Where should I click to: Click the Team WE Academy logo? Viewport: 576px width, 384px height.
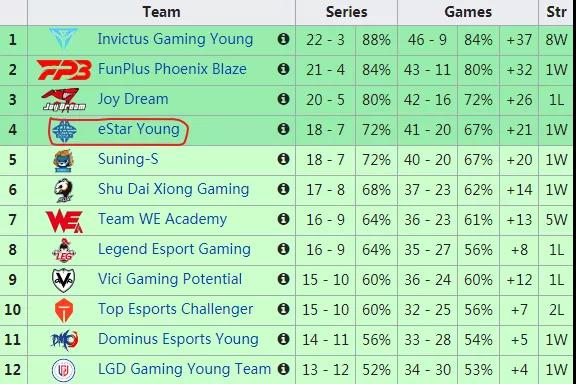point(64,221)
